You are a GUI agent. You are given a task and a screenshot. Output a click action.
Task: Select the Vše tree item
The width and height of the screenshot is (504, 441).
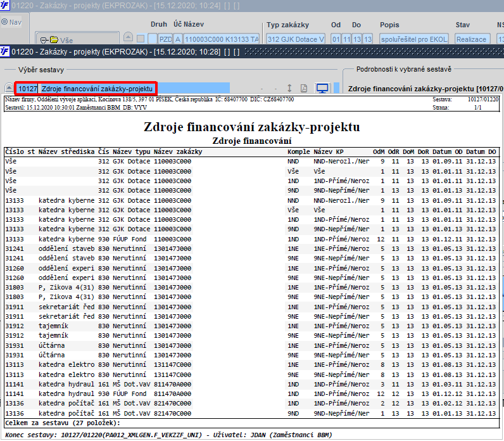(65, 39)
